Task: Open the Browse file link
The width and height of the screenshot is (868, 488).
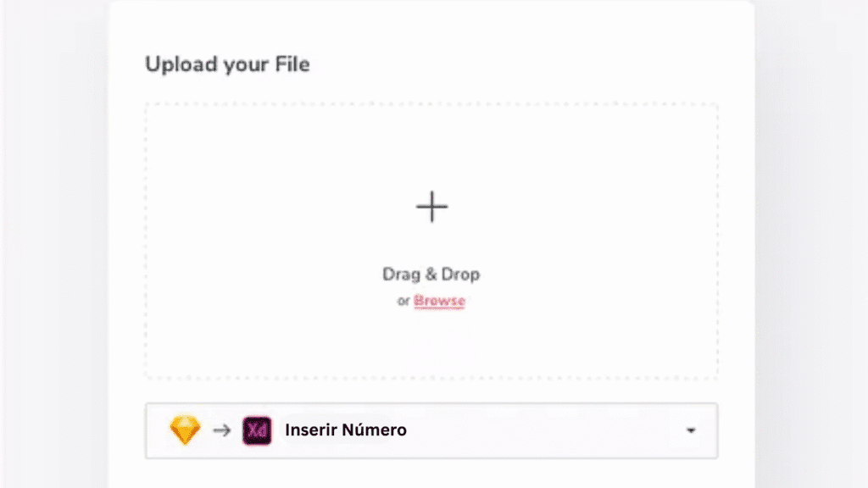Action: (x=439, y=301)
